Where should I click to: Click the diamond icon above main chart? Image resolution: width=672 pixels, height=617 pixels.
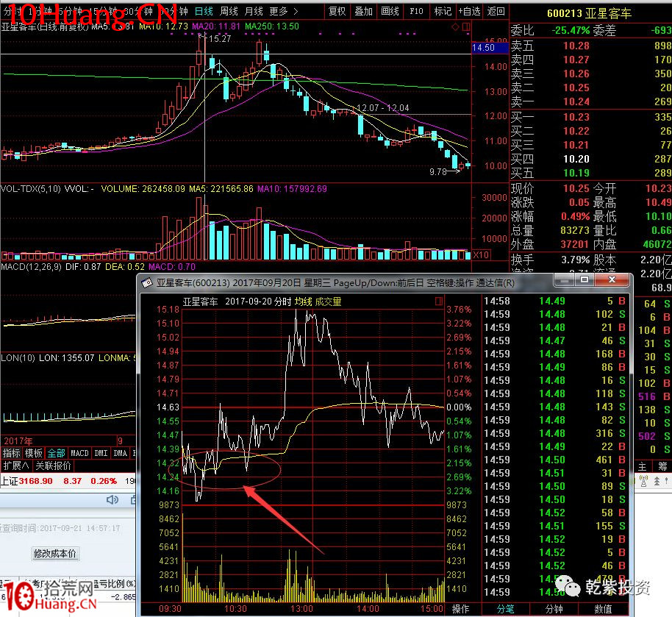(x=455, y=27)
